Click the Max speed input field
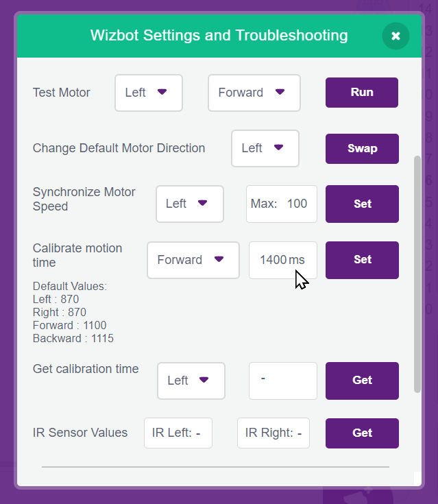Image resolution: width=438 pixels, height=504 pixels. (x=281, y=204)
